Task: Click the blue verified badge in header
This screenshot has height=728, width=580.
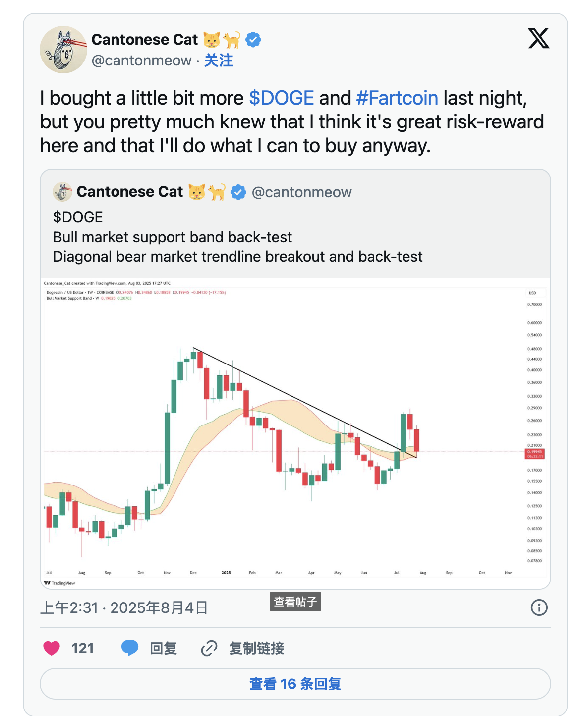Action: click(253, 39)
